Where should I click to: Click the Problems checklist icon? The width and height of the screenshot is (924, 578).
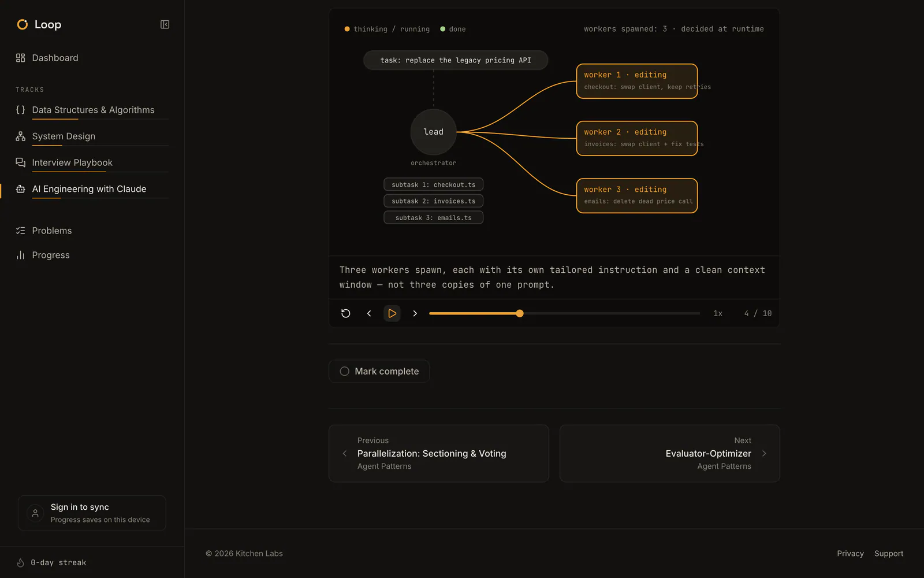click(x=21, y=231)
